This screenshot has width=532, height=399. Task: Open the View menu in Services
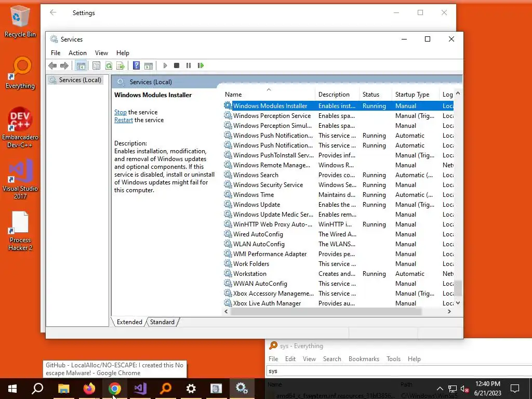101,53
